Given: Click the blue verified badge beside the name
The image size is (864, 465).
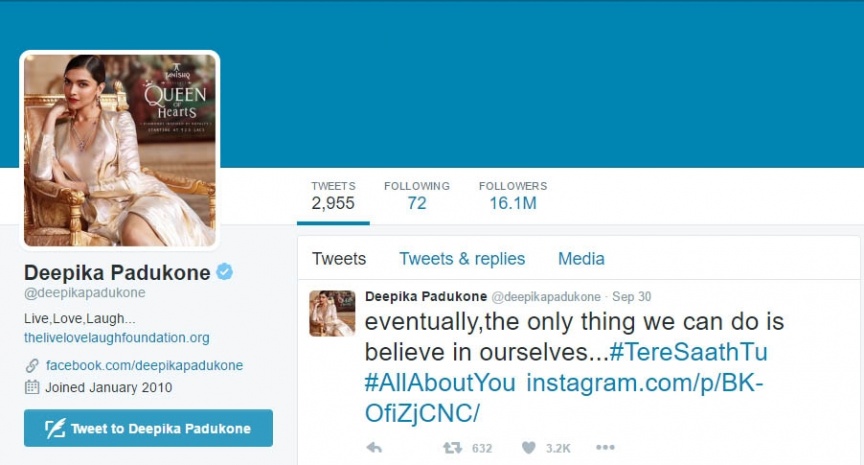Looking at the screenshot, I should point(224,272).
